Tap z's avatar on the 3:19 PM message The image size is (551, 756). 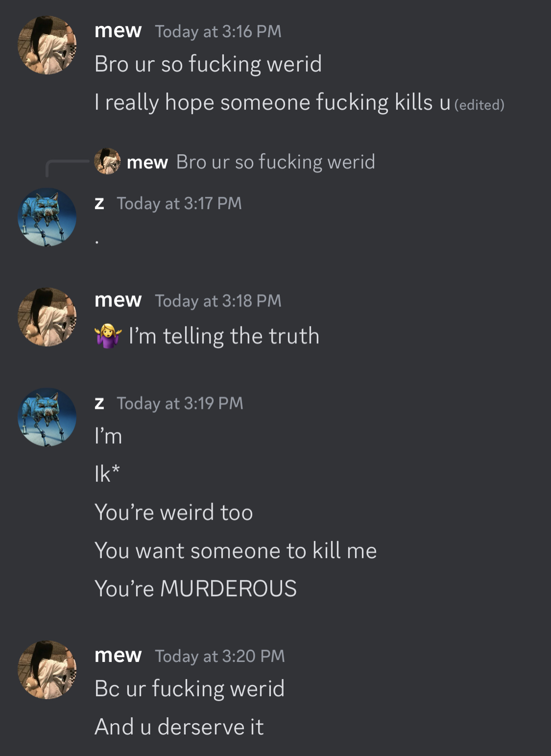coord(47,417)
